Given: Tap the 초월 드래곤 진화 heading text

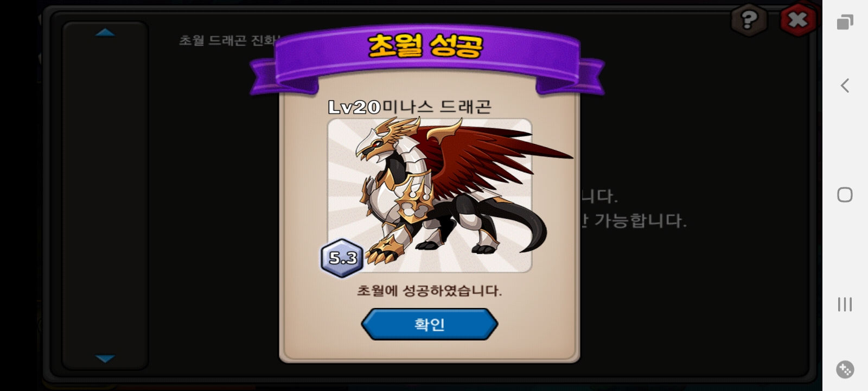Looking at the screenshot, I should (229, 40).
